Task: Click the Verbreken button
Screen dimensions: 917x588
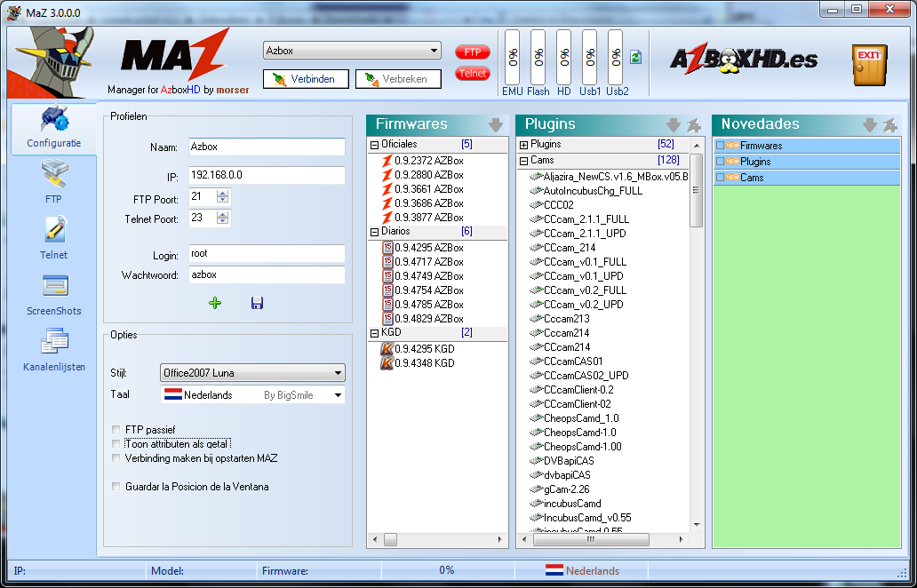Action: (398, 79)
